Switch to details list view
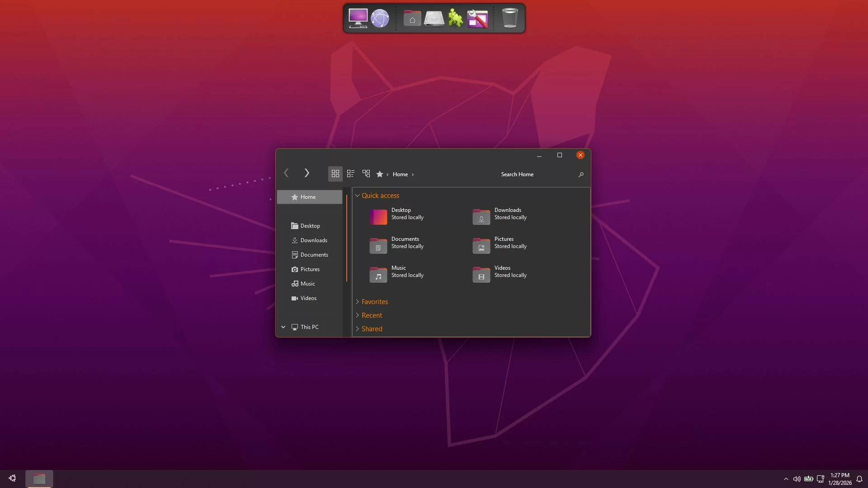Image resolution: width=868 pixels, height=488 pixels. pyautogui.click(x=350, y=174)
